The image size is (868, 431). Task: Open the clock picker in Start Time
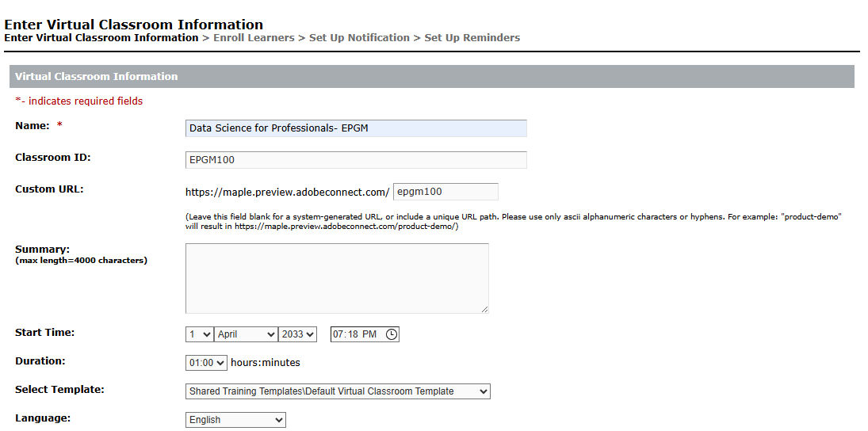click(392, 334)
